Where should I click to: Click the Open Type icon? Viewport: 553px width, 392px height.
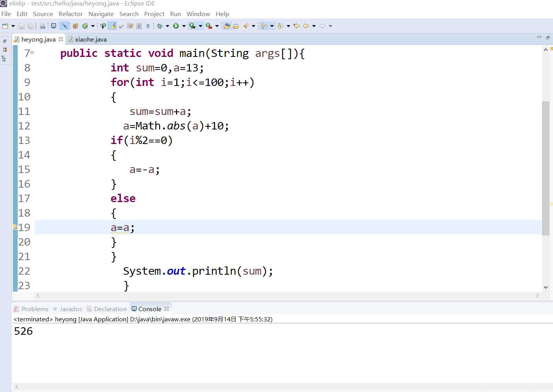point(103,26)
